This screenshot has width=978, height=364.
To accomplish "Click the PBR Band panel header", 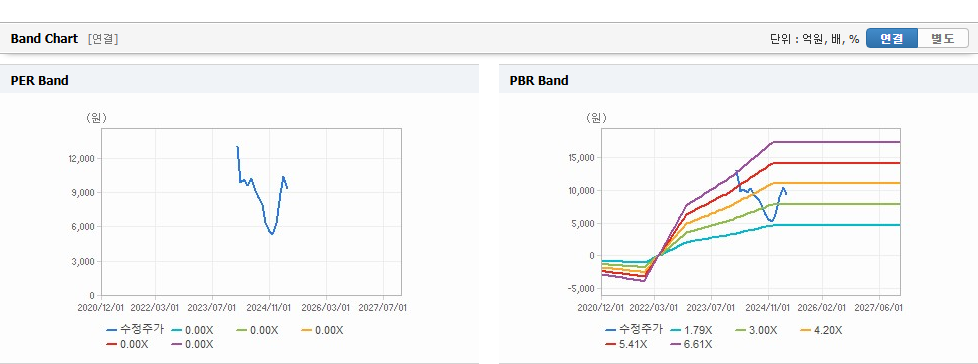I will (x=738, y=80).
